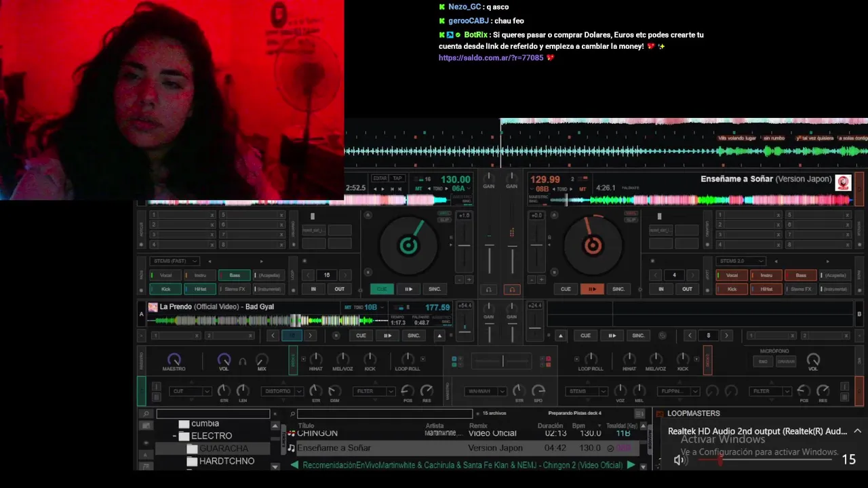Toggle the Bass stem pad on right deck
This screenshot has height=488, width=868.
(x=800, y=275)
